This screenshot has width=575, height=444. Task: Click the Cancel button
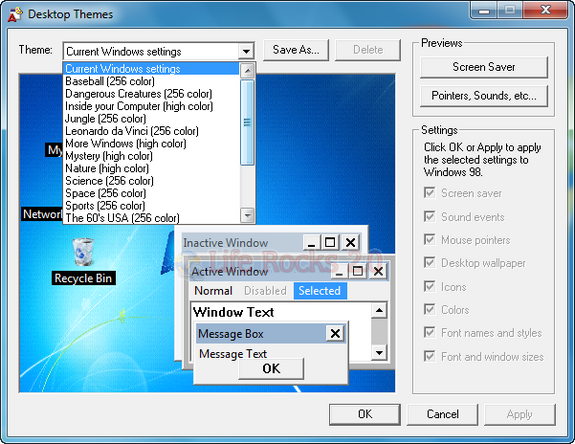point(443,414)
